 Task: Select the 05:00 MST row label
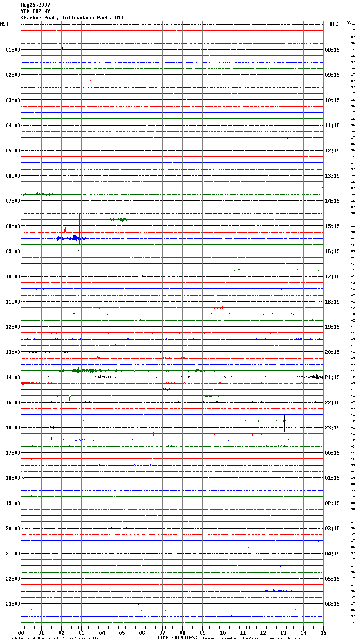click(13, 151)
